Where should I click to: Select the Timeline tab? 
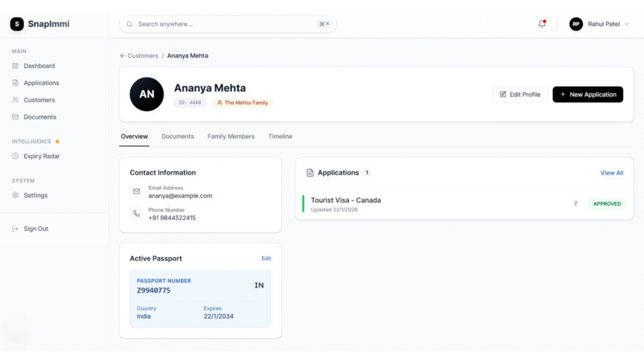[280, 136]
